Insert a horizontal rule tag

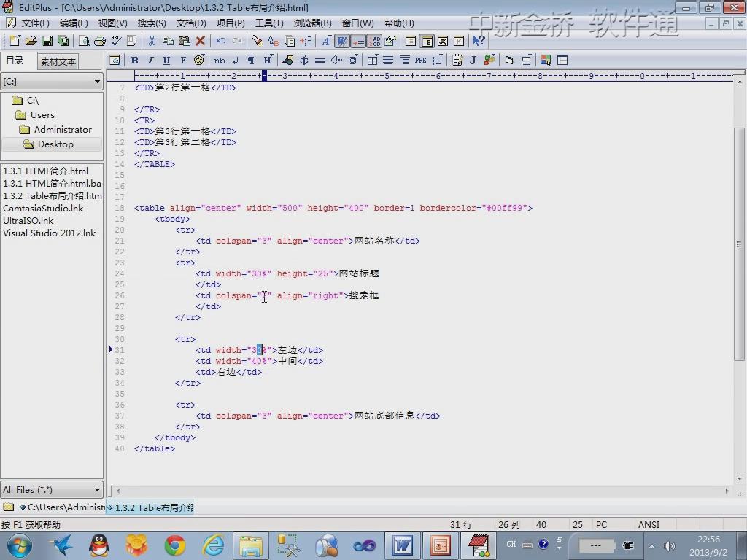pos(320,61)
